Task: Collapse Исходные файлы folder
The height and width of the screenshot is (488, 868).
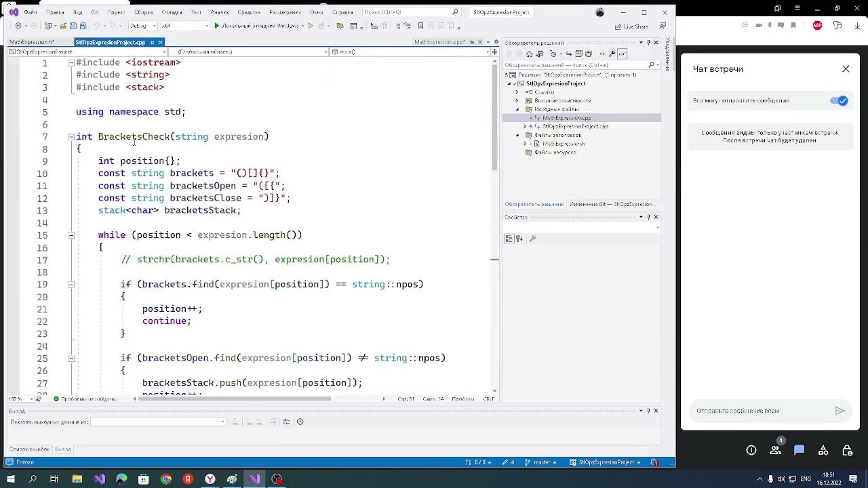Action: [517, 109]
